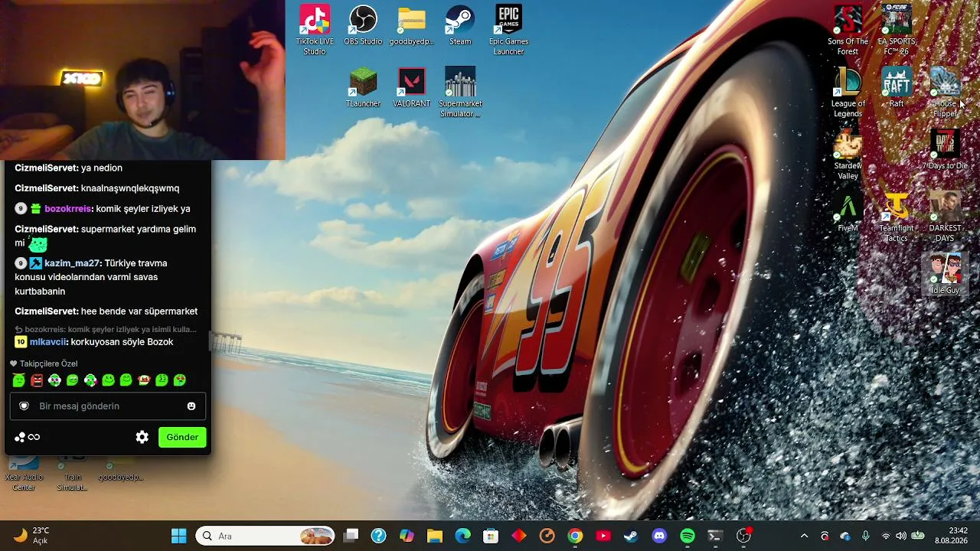Select the TLauncher Minecraft icon

pos(363,87)
